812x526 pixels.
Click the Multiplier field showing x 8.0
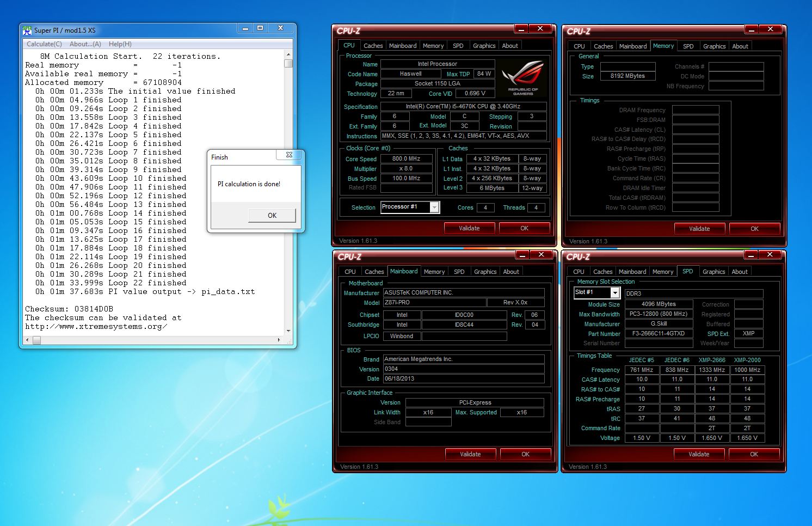[x=406, y=169]
